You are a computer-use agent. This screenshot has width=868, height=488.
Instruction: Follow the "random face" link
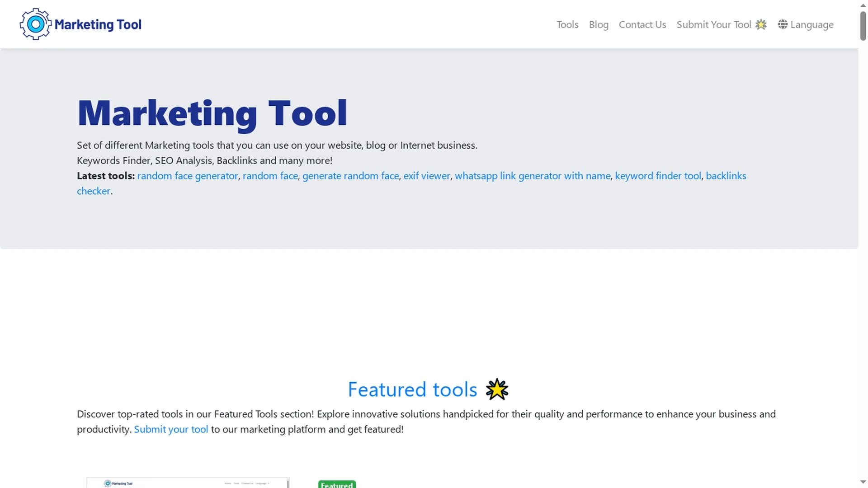(x=270, y=176)
